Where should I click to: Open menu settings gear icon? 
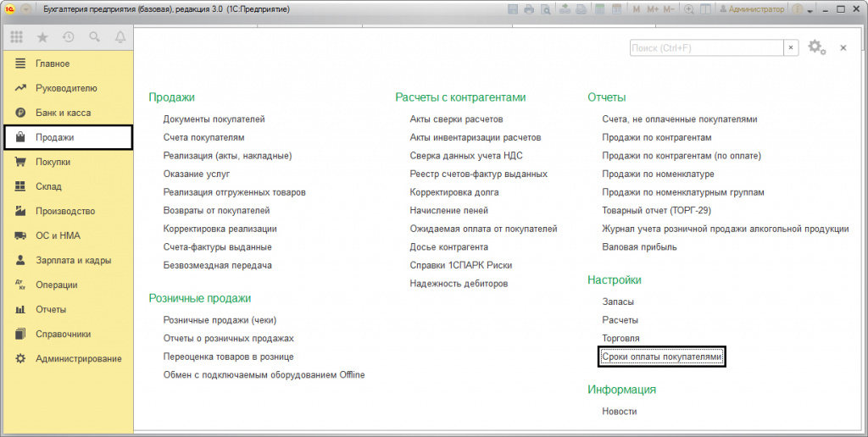815,47
